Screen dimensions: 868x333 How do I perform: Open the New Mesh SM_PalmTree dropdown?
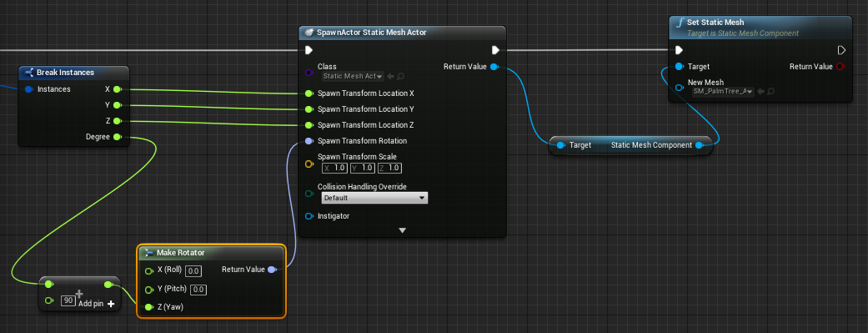[x=723, y=92]
